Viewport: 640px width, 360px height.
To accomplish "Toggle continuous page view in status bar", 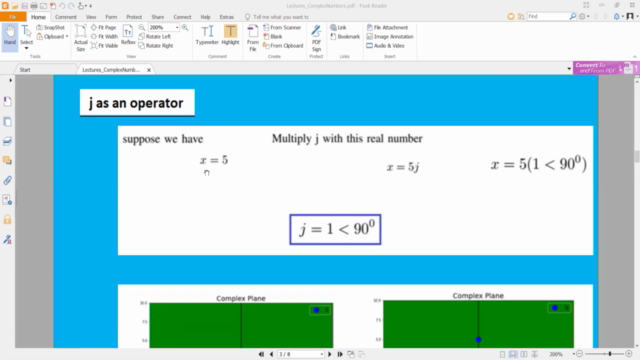I will click(x=513, y=354).
